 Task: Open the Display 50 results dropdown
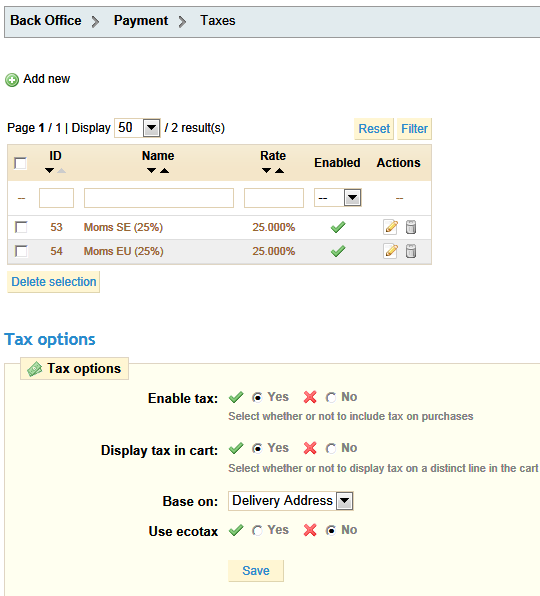click(x=137, y=128)
